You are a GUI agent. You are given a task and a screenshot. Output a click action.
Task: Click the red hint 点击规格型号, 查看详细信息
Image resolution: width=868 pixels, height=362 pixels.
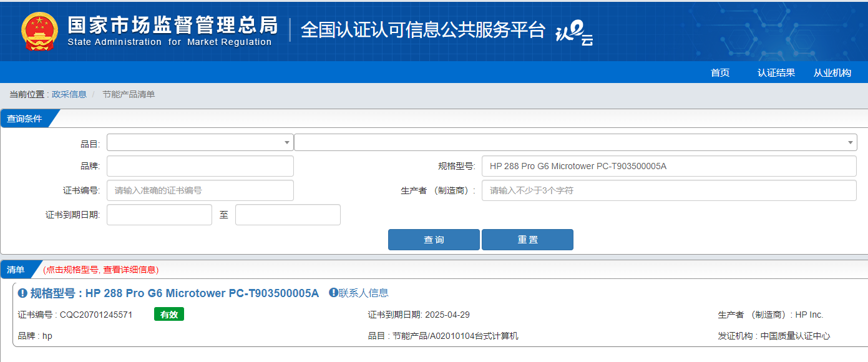pyautogui.click(x=101, y=270)
